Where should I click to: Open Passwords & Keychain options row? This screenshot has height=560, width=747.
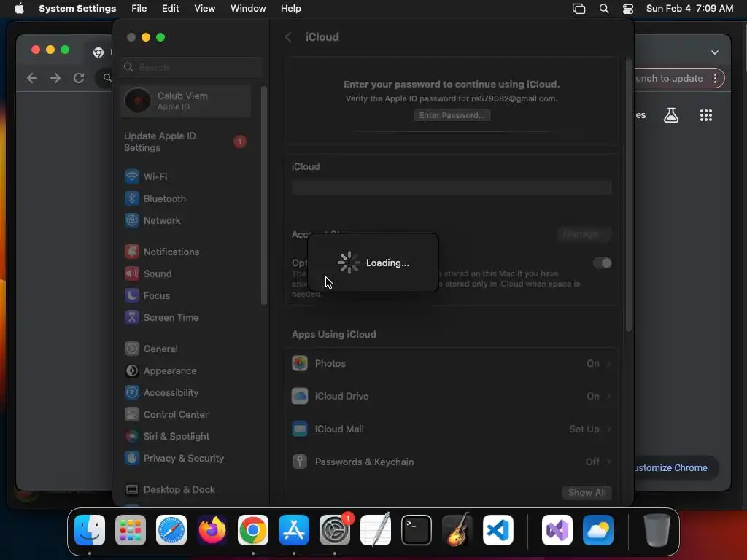451,462
